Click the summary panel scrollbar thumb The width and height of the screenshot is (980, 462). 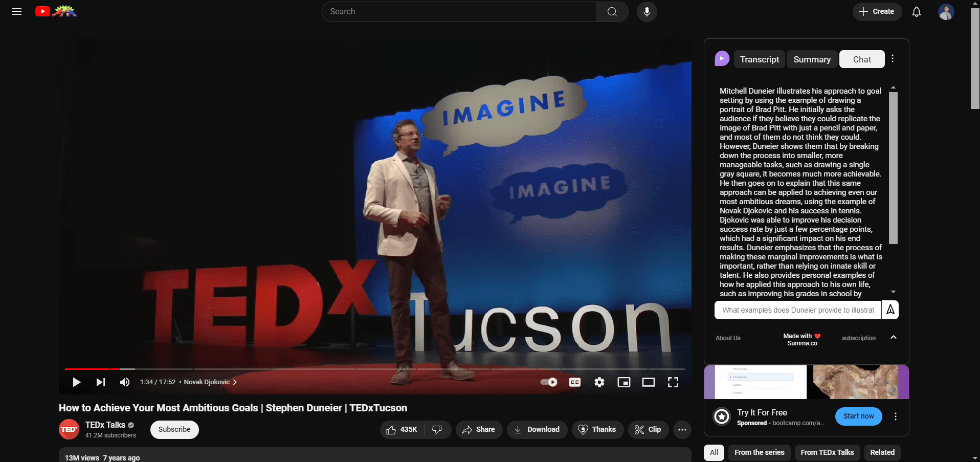click(x=893, y=168)
